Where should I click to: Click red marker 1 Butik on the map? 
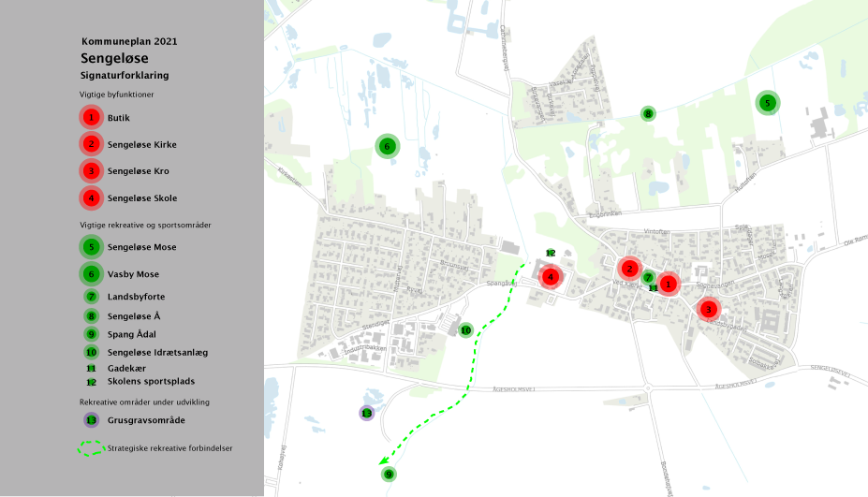coord(668,283)
